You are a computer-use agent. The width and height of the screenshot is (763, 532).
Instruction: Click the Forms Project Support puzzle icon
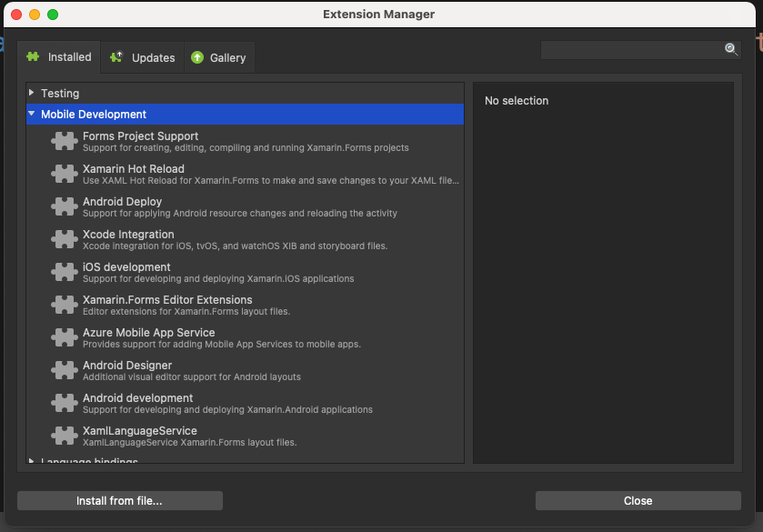[x=65, y=141]
